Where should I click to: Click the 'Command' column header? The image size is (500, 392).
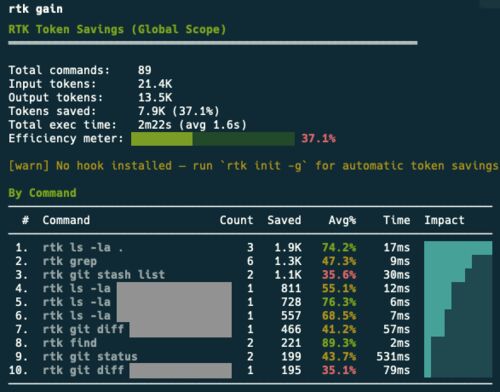(x=66, y=220)
